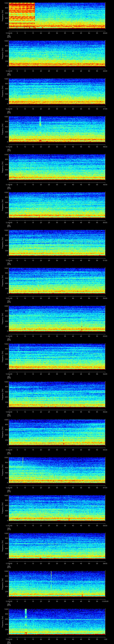114x644 pixels.
Task: Click the May 2015 date under 12:52:00
Action: 9,340
